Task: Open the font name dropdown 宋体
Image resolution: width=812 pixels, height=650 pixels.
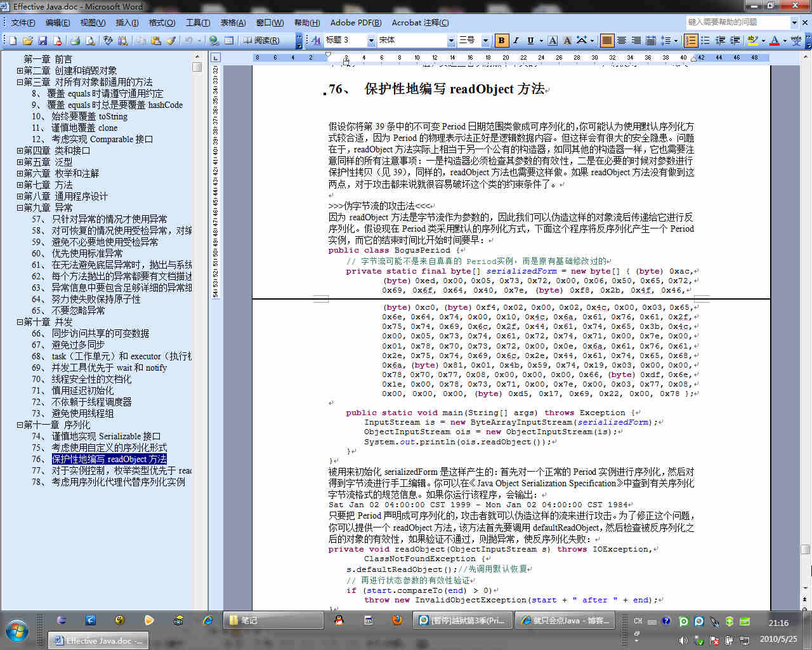Action: 451,41
